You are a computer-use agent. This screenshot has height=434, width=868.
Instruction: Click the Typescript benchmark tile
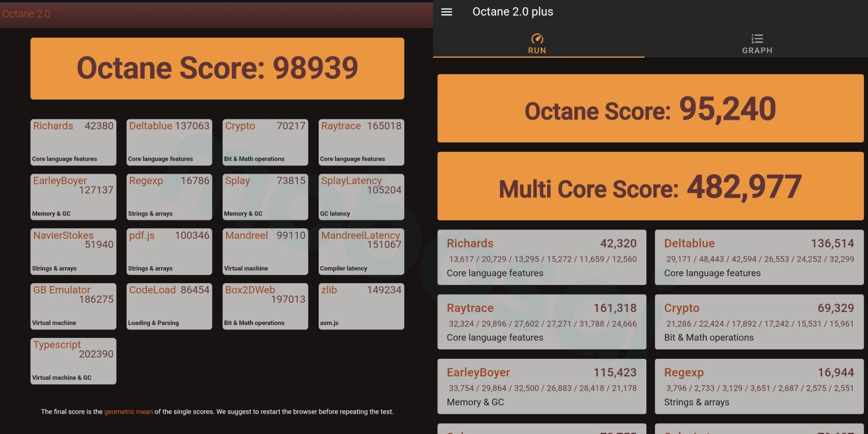pos(73,361)
